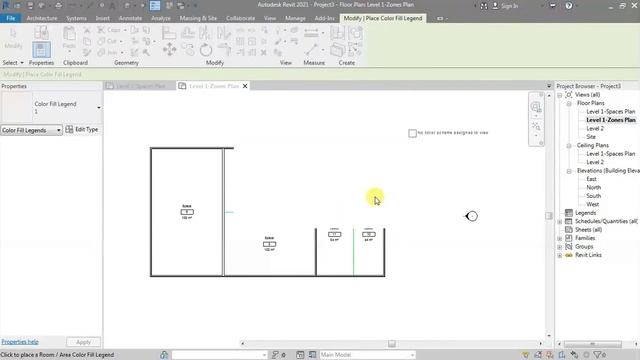Collapse the Elevations (Building Elevation) node

click(x=569, y=171)
